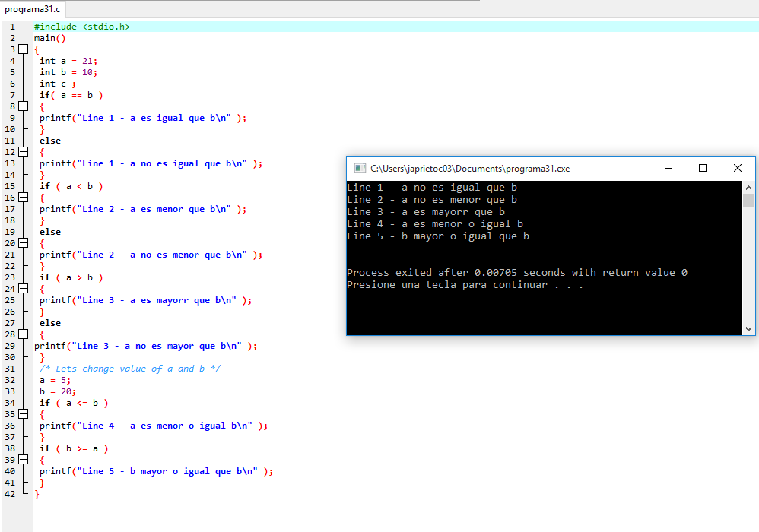The height and width of the screenshot is (532, 759).
Task: Close the programa31.exe console window
Action: pos(737,168)
